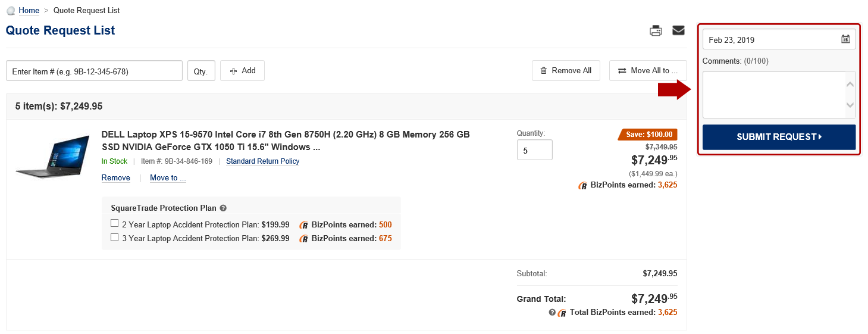868x334 pixels.
Task: Click the In Stock status text
Action: pyautogui.click(x=114, y=161)
